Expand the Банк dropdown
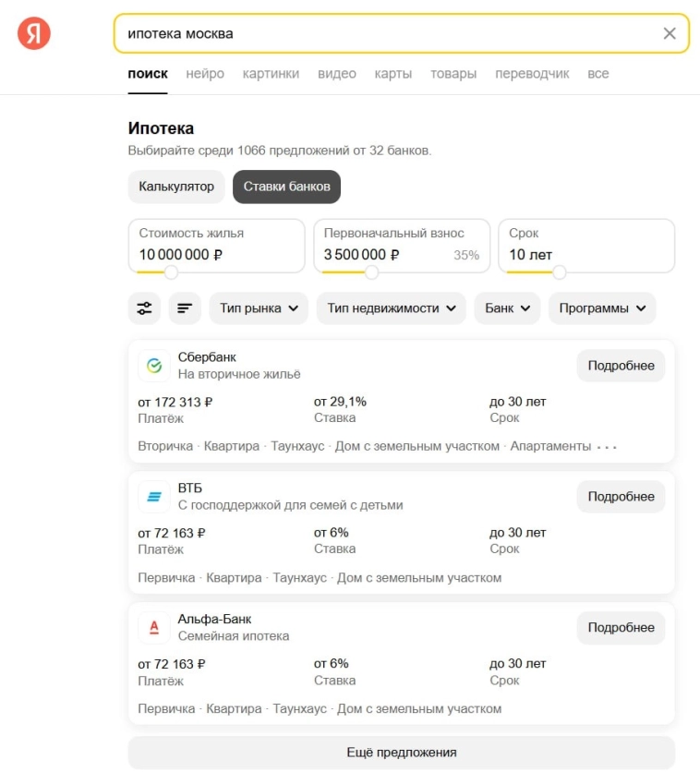Viewport: 700px width, 772px height. (507, 309)
